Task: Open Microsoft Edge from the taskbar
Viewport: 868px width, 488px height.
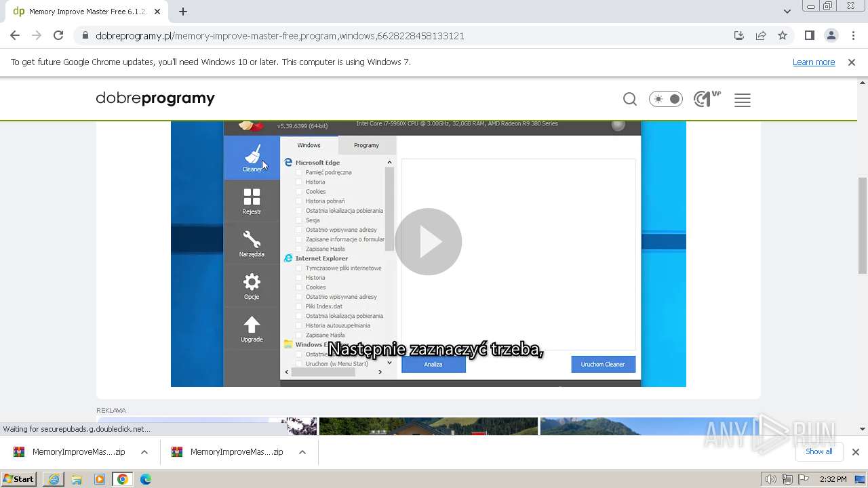Action: [x=146, y=479]
